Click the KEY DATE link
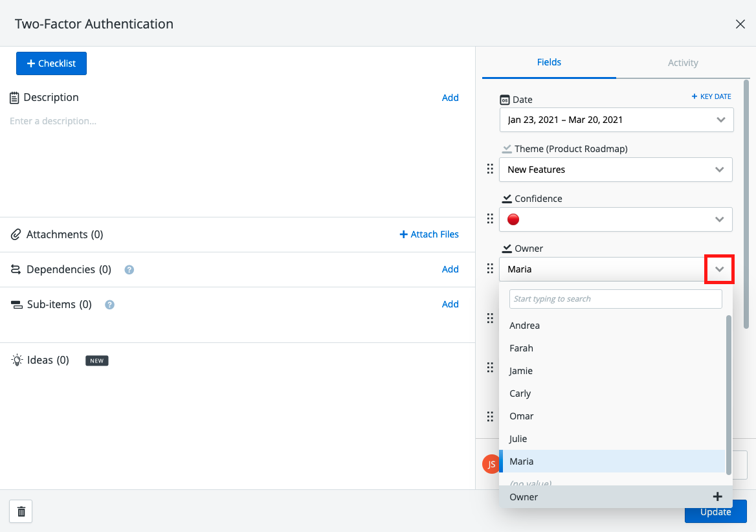The width and height of the screenshot is (756, 532). click(x=711, y=97)
